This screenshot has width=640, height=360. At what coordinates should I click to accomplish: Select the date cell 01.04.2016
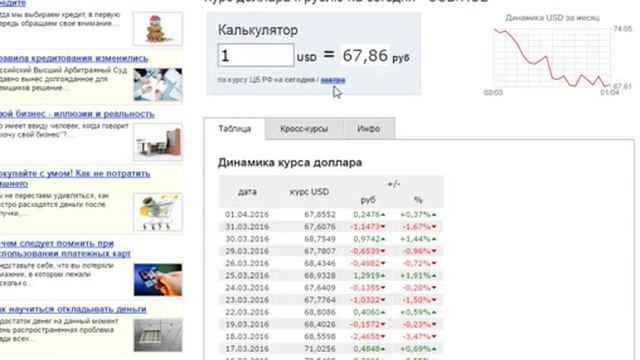247,214
